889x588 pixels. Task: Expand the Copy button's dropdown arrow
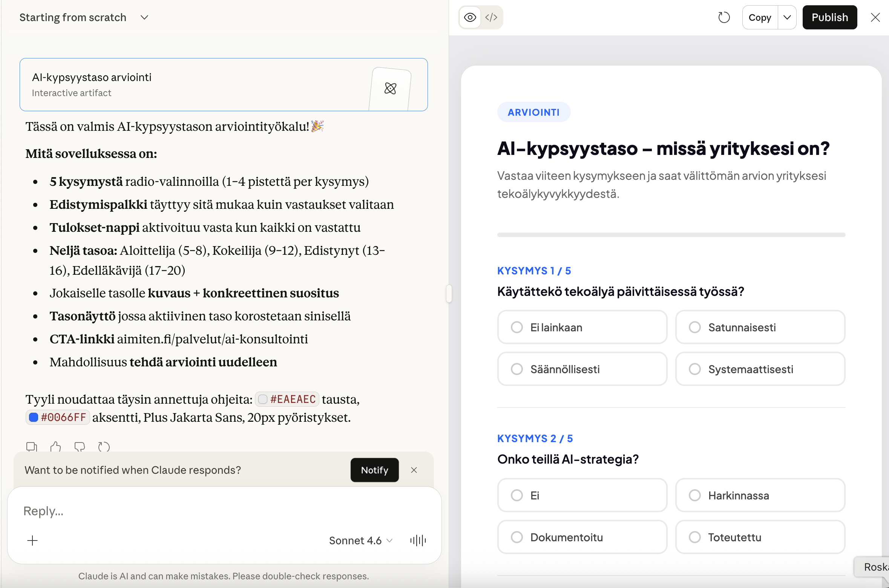pyautogui.click(x=787, y=17)
